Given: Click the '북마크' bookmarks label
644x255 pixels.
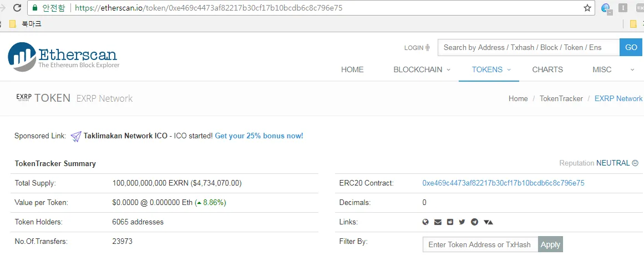Looking at the screenshot, I should 32,24.
